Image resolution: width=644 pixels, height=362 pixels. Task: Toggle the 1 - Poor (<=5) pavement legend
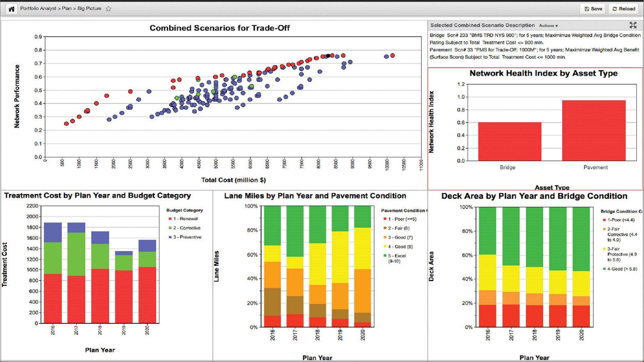point(402,219)
